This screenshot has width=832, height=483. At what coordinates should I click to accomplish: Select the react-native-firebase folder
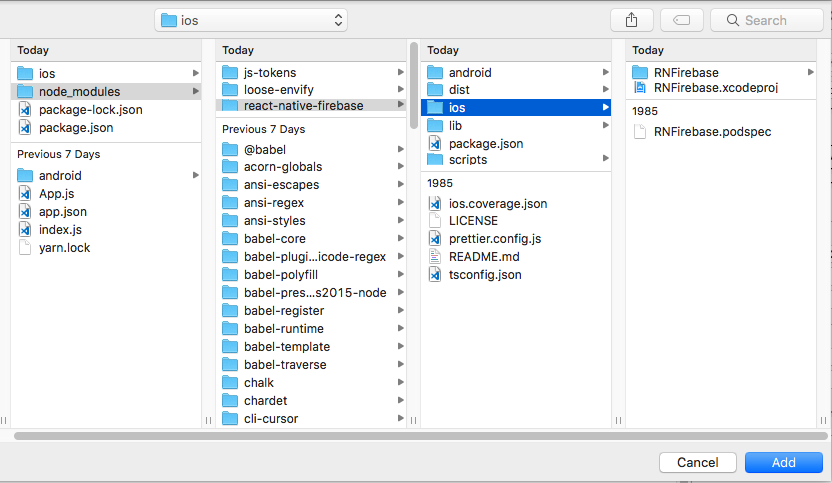point(311,105)
